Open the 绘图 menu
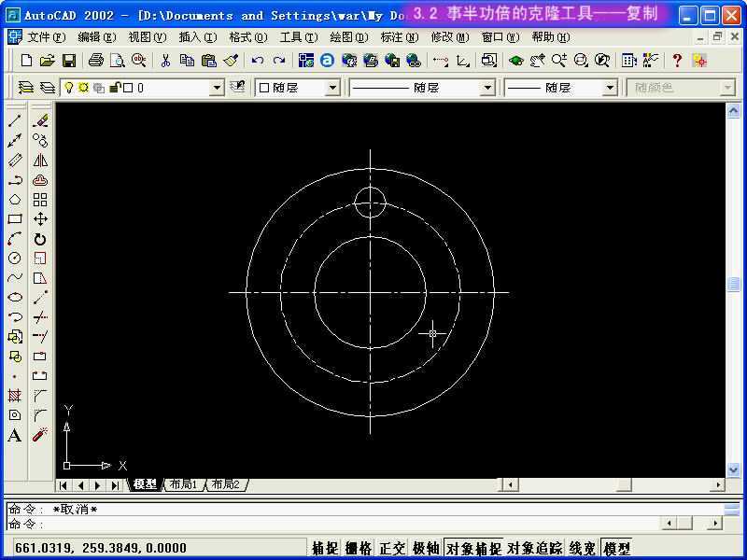Image resolution: width=747 pixels, height=560 pixels. [x=348, y=37]
